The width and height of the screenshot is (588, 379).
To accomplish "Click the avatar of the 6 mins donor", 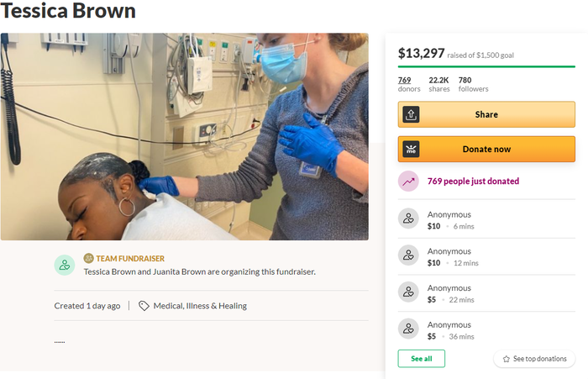I will (408, 219).
